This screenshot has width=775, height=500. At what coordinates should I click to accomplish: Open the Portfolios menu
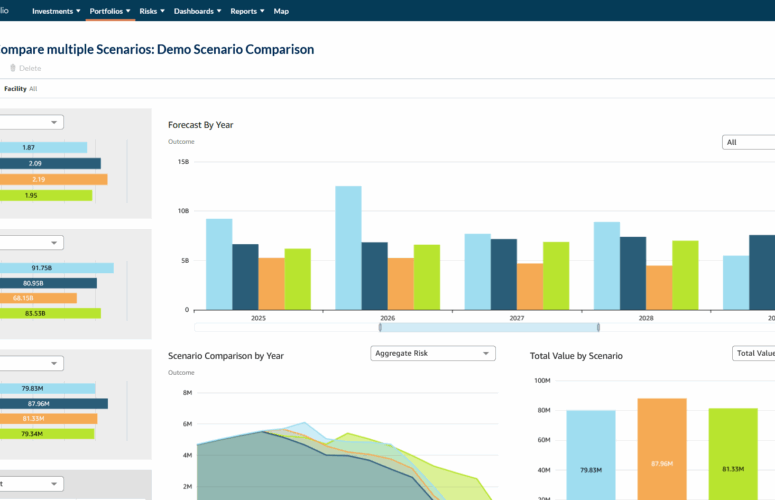click(107, 11)
